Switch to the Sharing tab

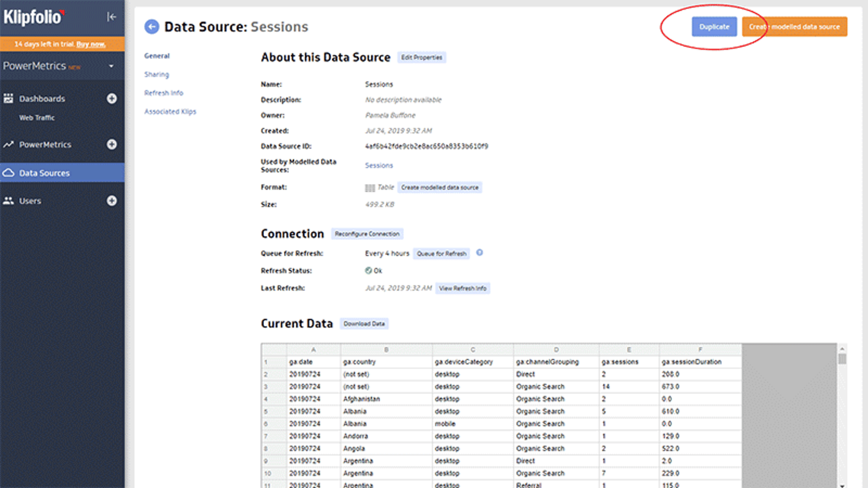(x=156, y=74)
